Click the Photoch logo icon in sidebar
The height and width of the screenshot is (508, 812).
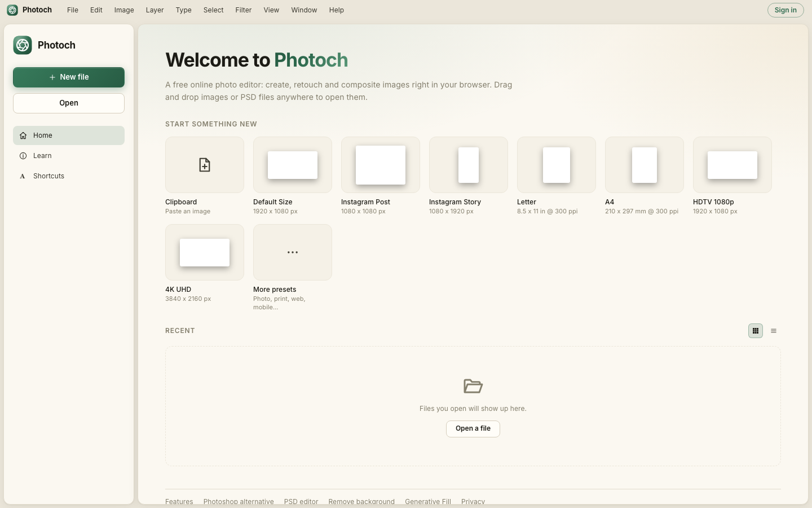tap(23, 45)
